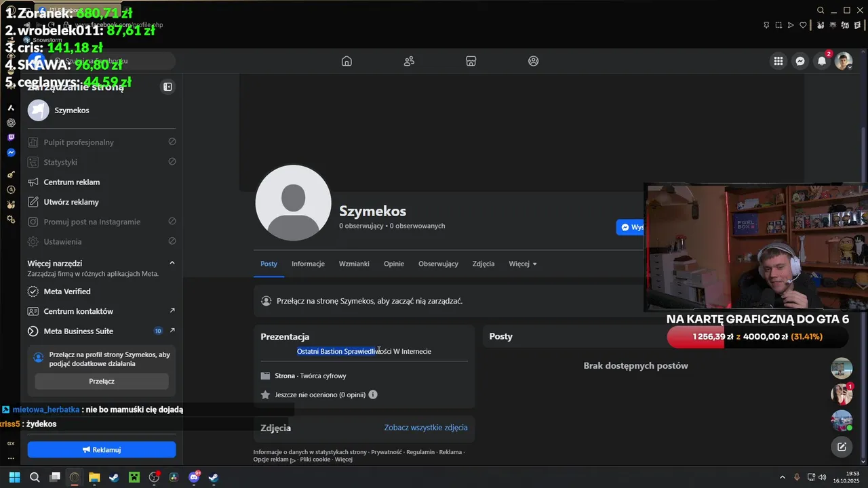Open the Groups icon in top navigation
This screenshot has height=488, width=868.
534,61
